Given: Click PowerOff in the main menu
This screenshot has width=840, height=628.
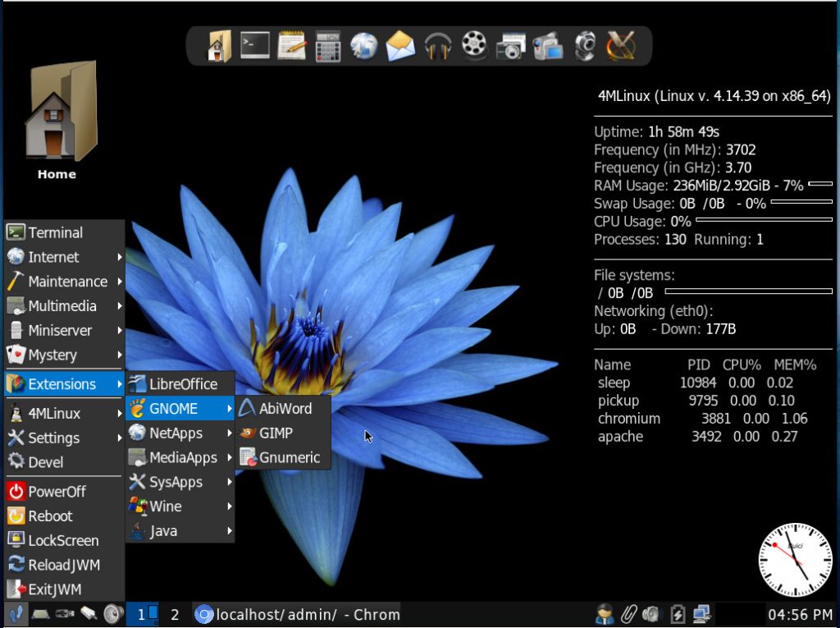Looking at the screenshot, I should pos(57,492).
